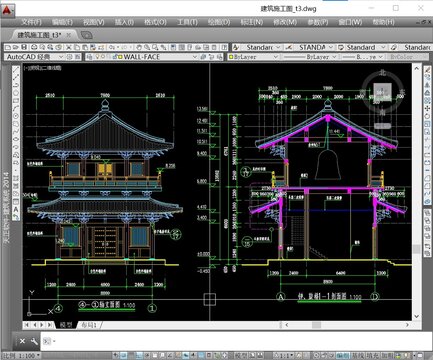Screen dimensions: 433x360
Task: Select the Pan hand tool
Action: (x=138, y=47)
